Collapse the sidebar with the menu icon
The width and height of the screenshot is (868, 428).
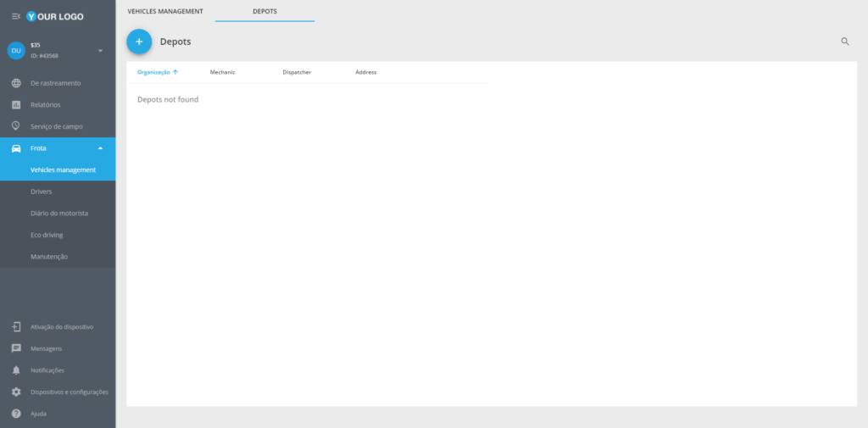tap(16, 17)
